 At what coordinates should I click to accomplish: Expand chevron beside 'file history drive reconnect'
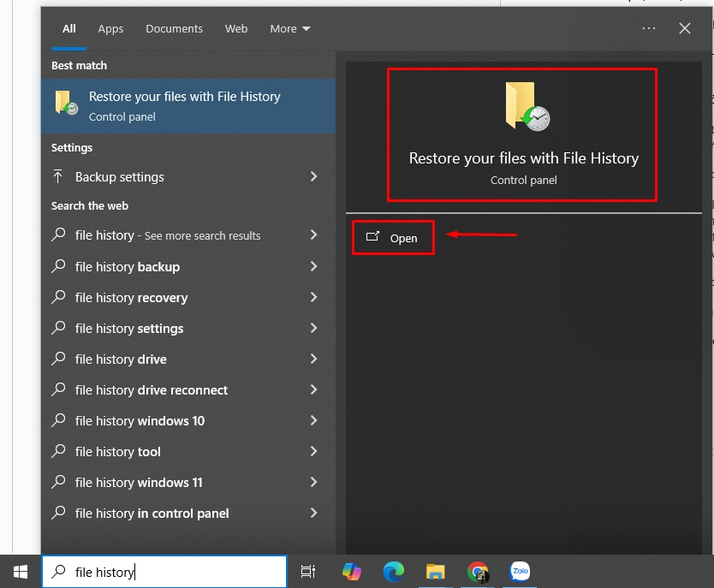tap(313, 390)
